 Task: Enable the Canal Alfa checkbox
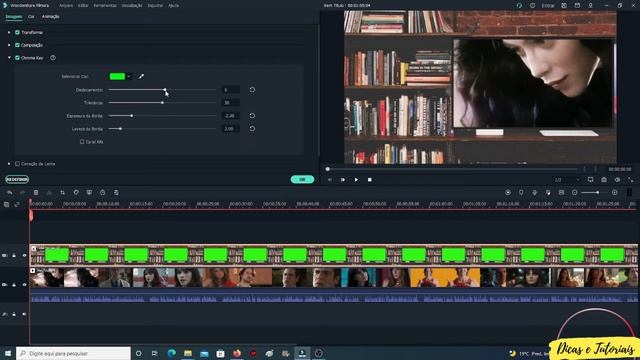point(82,142)
